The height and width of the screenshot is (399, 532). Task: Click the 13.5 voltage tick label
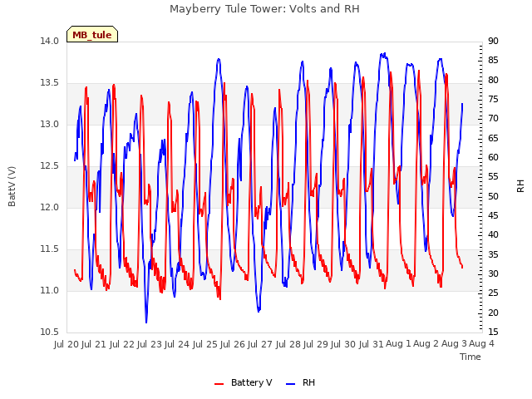(49, 83)
